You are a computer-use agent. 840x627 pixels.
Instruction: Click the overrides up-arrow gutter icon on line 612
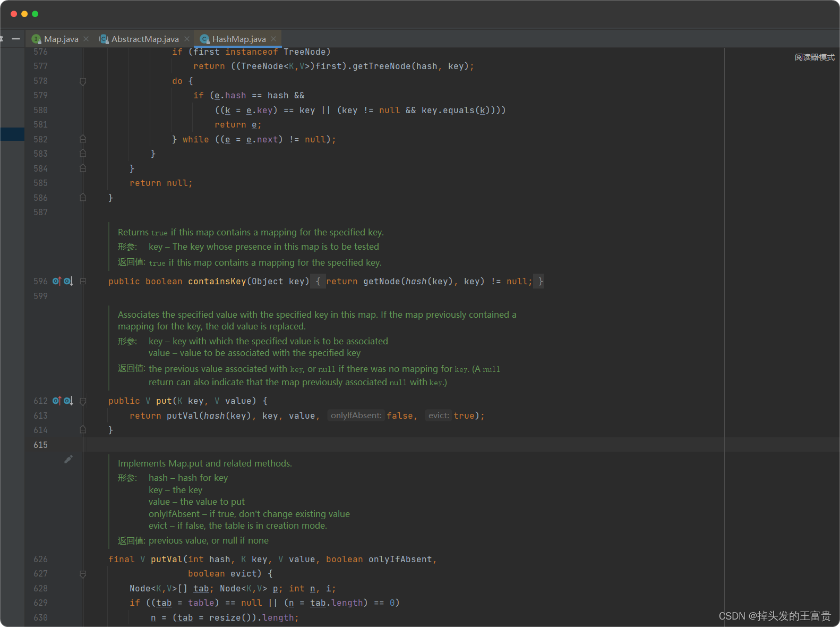pos(57,401)
